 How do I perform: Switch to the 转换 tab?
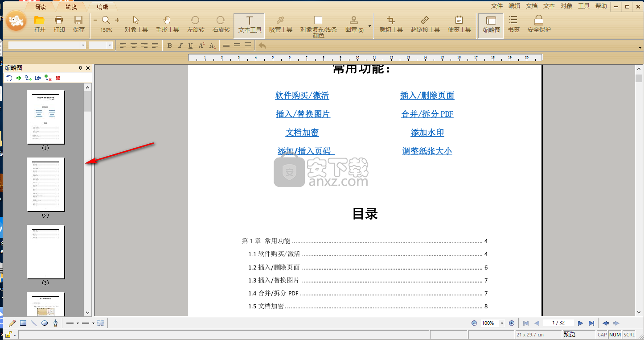pyautogui.click(x=71, y=7)
